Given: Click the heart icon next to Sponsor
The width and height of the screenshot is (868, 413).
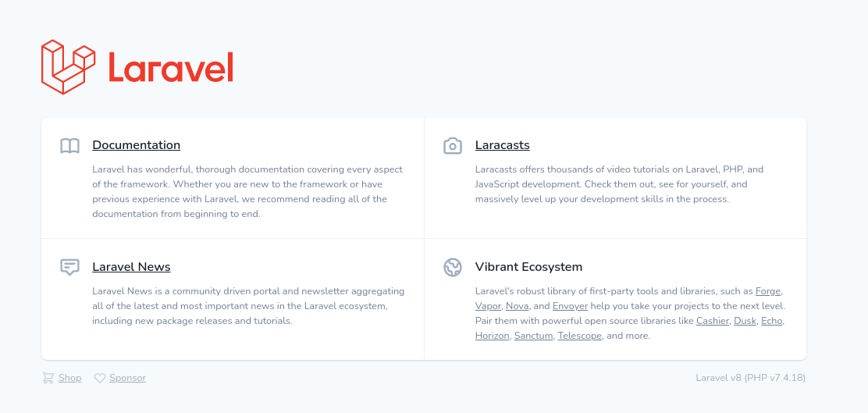Looking at the screenshot, I should tap(100, 378).
